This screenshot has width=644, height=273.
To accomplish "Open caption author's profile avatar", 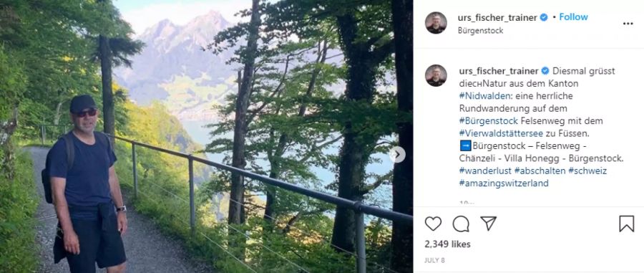I will pyautogui.click(x=436, y=75).
